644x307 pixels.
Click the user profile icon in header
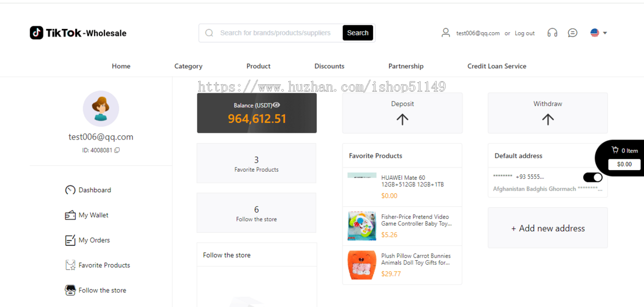(x=445, y=33)
